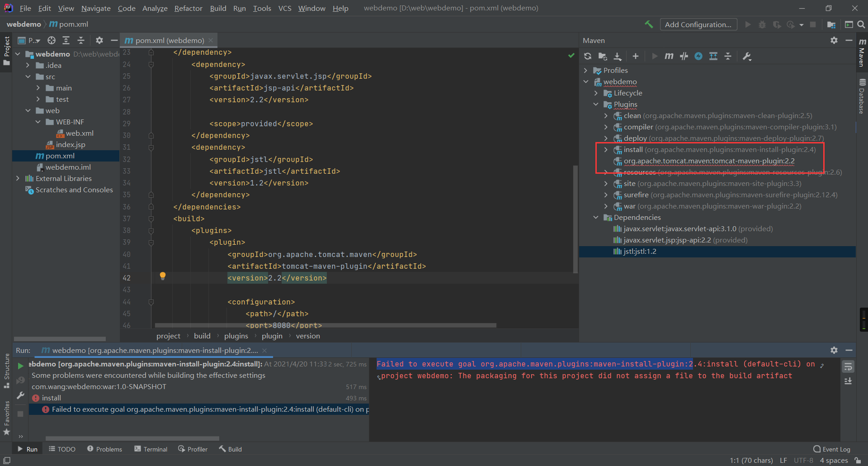The height and width of the screenshot is (466, 868).
Task: Open the Problems tool window
Action: (104, 449)
